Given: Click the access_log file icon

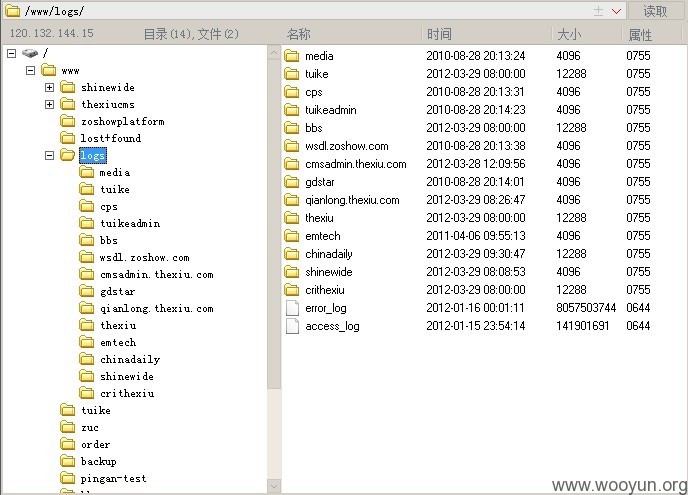Looking at the screenshot, I should click(292, 326).
